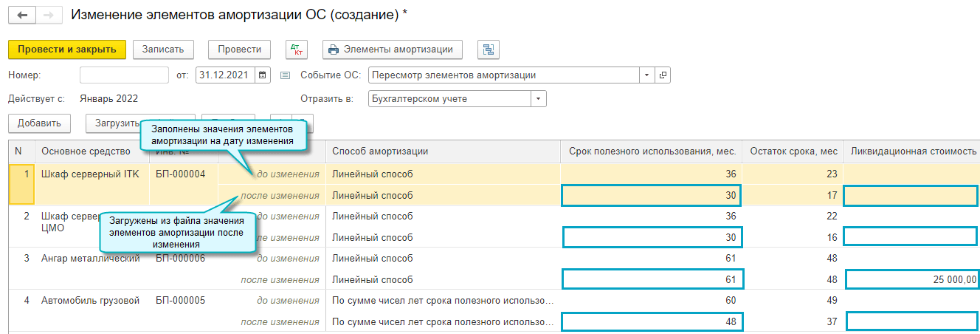Click Ликвидационная стоимость column header
Image resolution: width=980 pixels, height=334 pixels.
(x=914, y=151)
